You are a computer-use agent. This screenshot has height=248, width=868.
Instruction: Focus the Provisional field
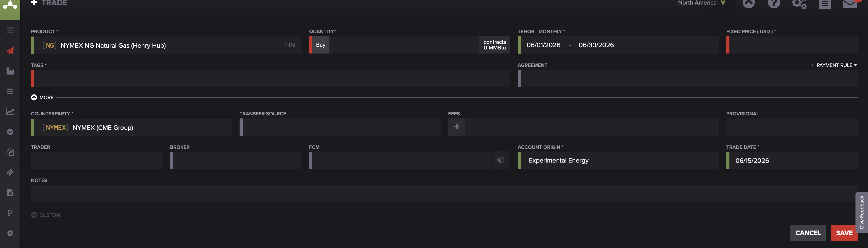[x=792, y=127]
